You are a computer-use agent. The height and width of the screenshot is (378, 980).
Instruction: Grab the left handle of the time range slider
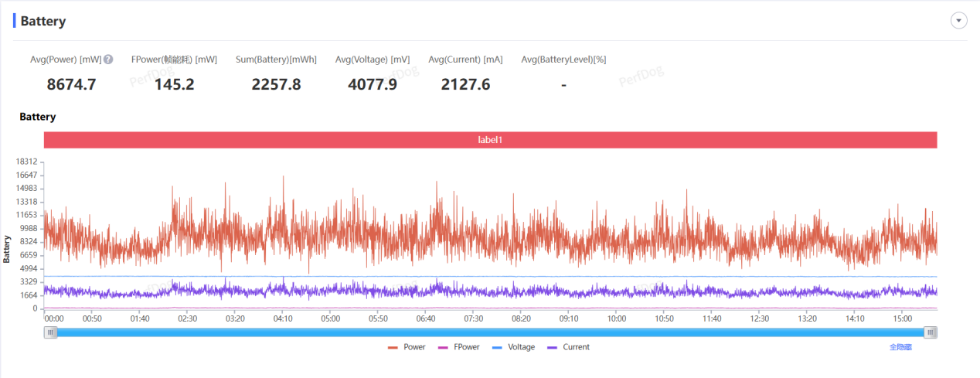point(50,332)
